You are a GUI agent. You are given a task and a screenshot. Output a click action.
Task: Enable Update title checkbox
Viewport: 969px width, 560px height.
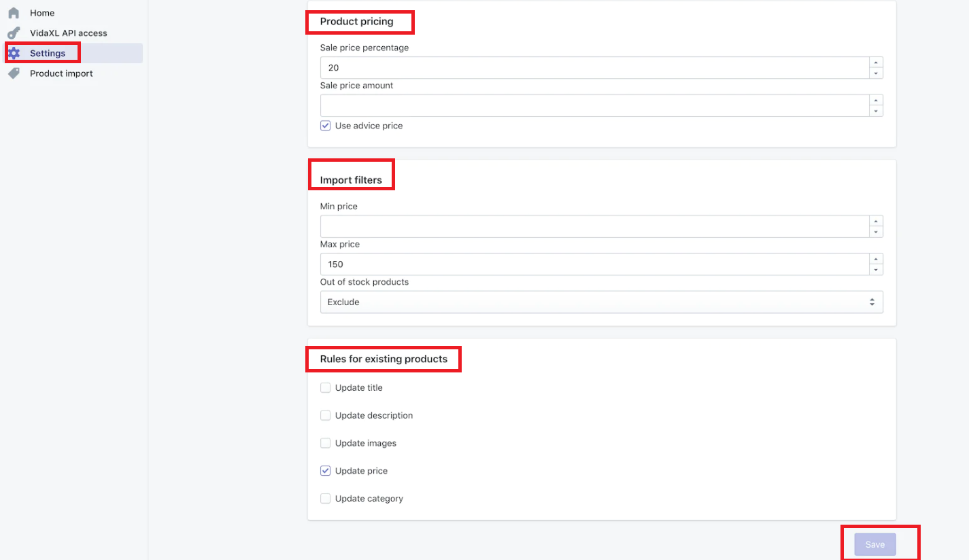(326, 388)
